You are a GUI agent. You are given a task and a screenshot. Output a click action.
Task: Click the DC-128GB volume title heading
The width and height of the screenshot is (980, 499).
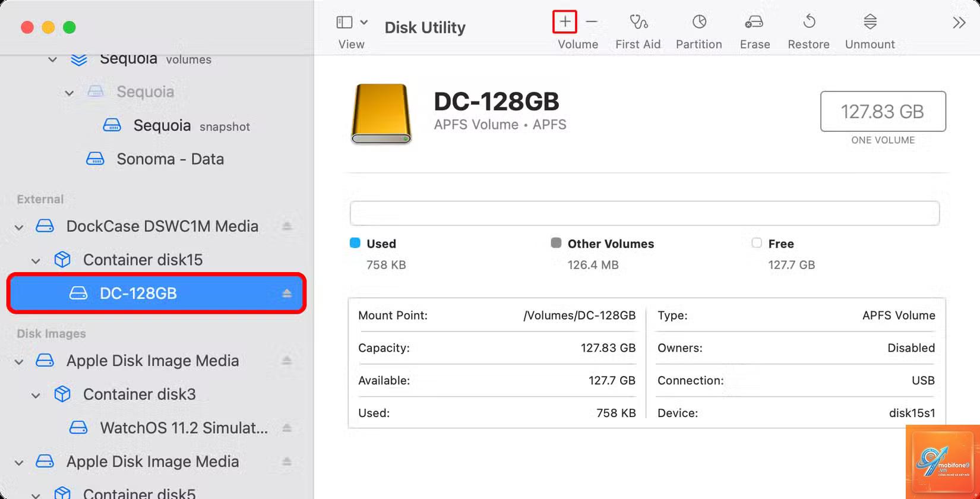coord(497,102)
